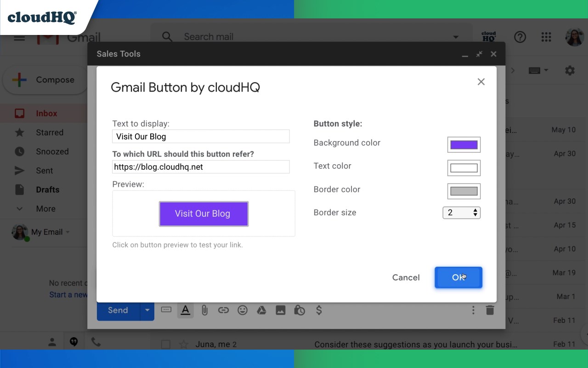
Task: Click the Compose button
Action: coord(45,80)
